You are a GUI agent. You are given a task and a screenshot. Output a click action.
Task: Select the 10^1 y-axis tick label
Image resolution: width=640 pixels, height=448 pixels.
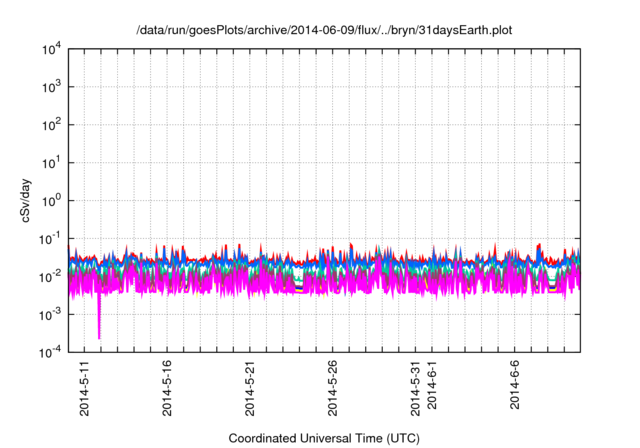click(x=52, y=162)
